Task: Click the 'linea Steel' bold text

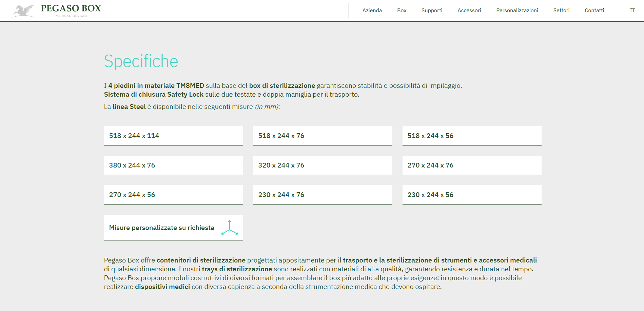Action: [129, 106]
